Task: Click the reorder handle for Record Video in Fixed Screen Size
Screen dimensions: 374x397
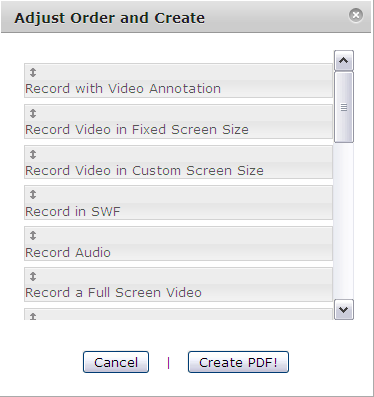Action: pos(33,113)
